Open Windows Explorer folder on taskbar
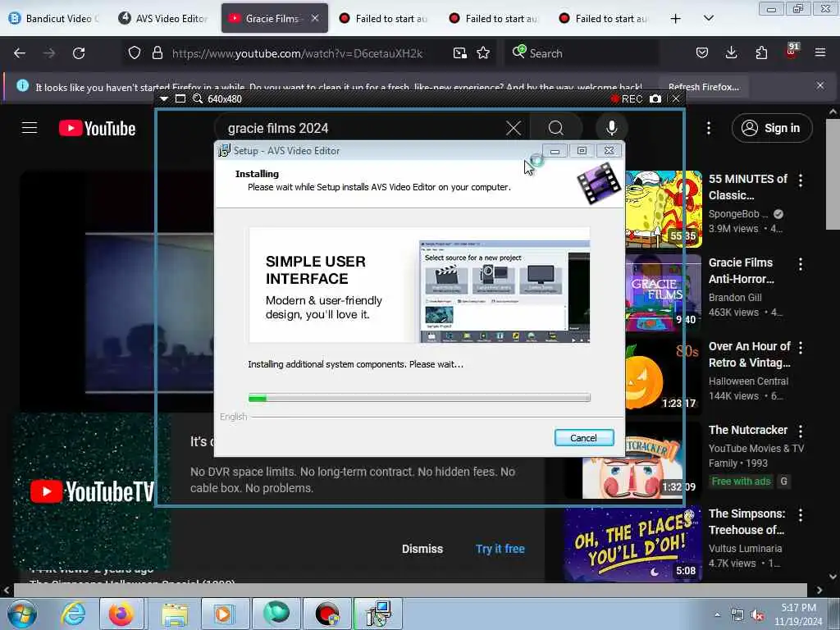Image resolution: width=840 pixels, height=630 pixels. (175, 614)
